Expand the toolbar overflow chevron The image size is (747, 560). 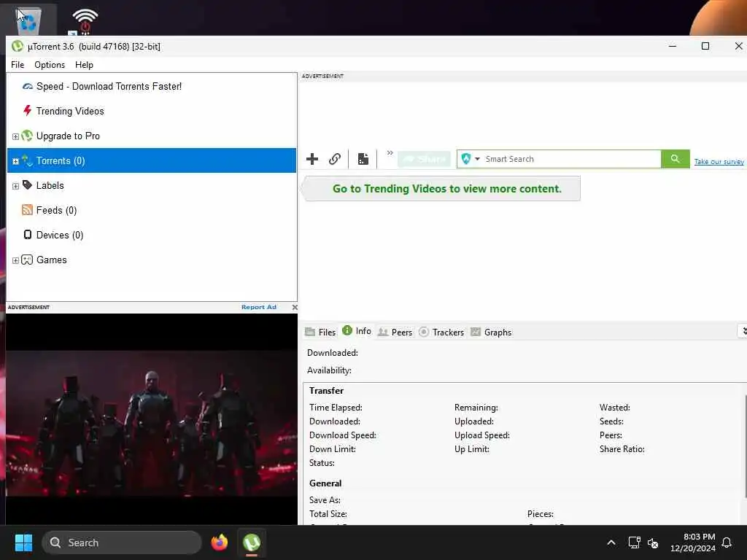(x=390, y=153)
